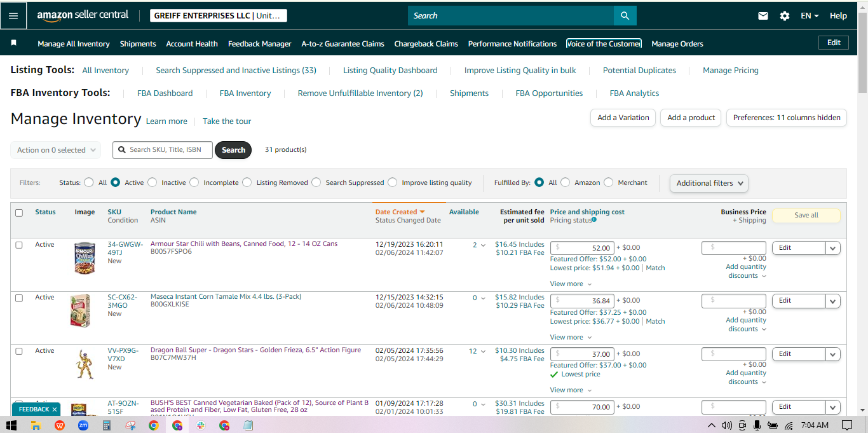This screenshot has height=433, width=868.
Task: Open Calculator from the taskbar
Action: (x=106, y=425)
